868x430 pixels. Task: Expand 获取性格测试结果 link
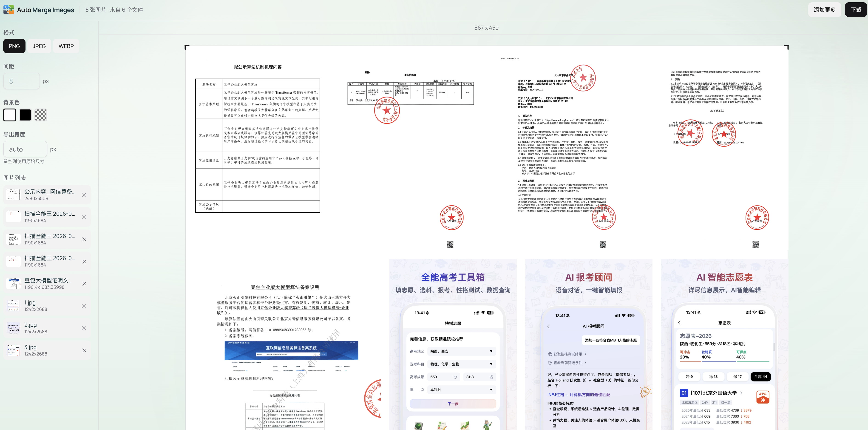click(567, 354)
